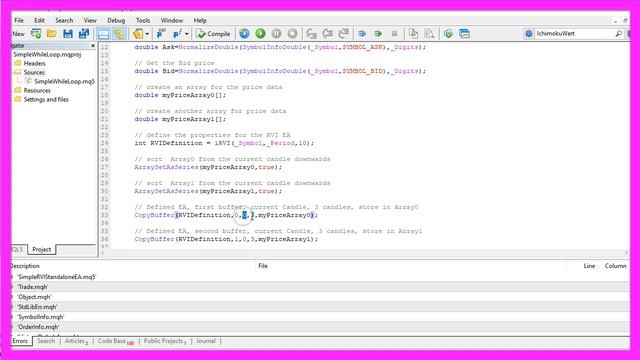
Task: Click the stop profiling square icon
Action: [394, 34]
